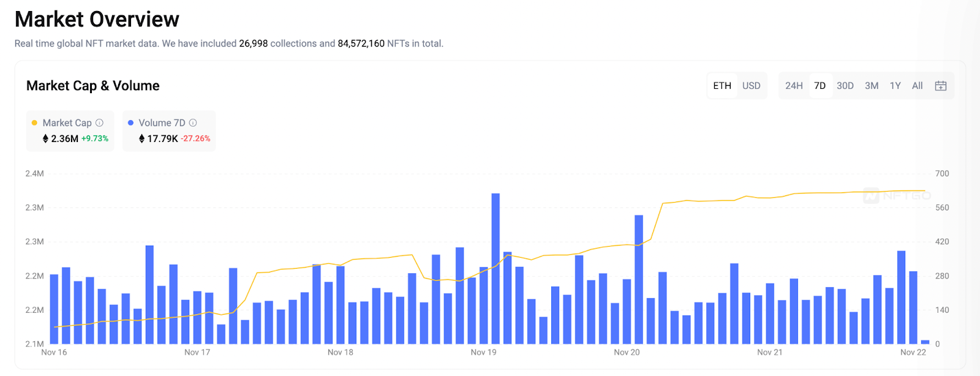
Task: Click the blue Volume 7D color dot
Action: point(130,123)
